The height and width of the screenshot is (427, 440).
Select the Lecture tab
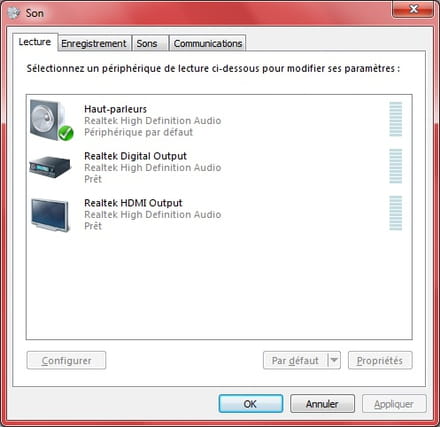(35, 42)
